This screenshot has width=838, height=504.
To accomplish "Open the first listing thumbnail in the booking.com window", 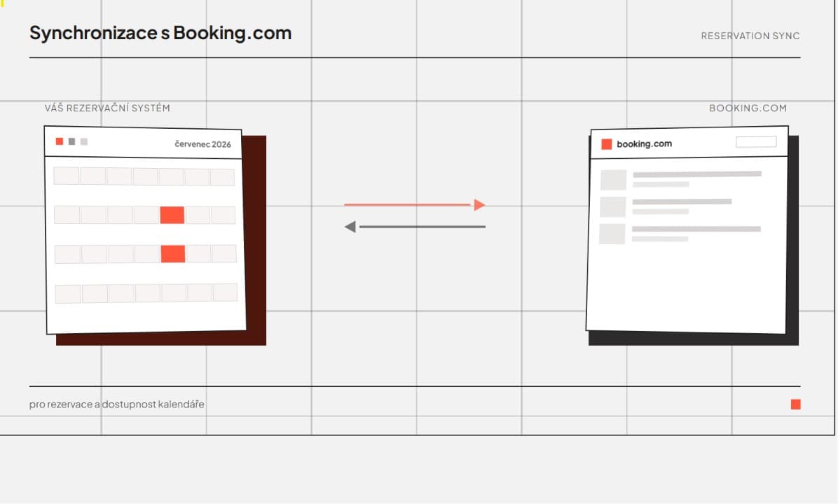I will click(x=614, y=180).
